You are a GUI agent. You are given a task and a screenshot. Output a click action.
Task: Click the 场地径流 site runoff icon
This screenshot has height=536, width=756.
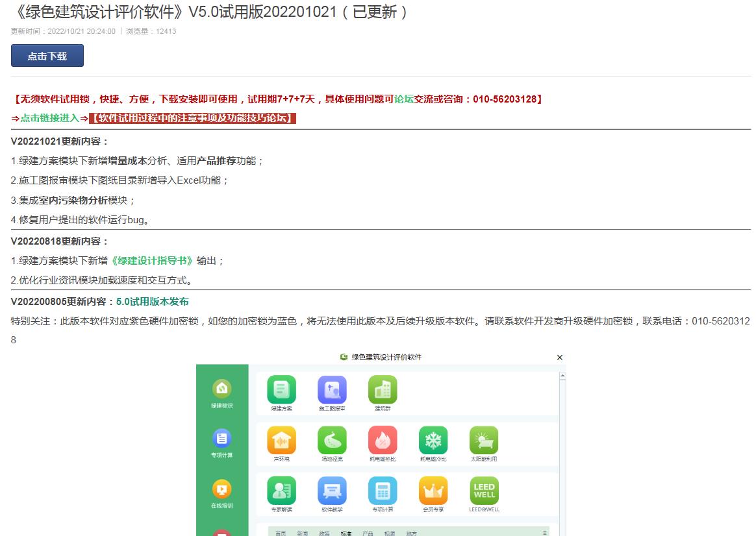[x=332, y=441]
